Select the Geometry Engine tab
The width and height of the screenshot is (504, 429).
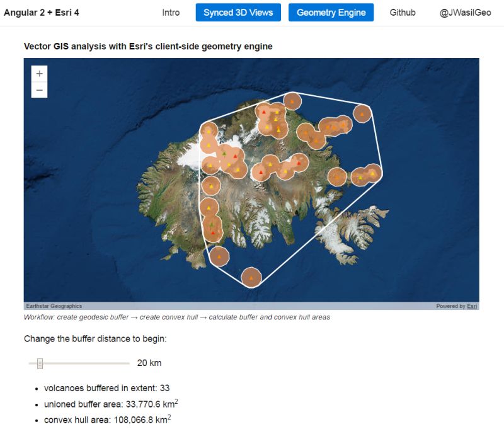pyautogui.click(x=331, y=12)
